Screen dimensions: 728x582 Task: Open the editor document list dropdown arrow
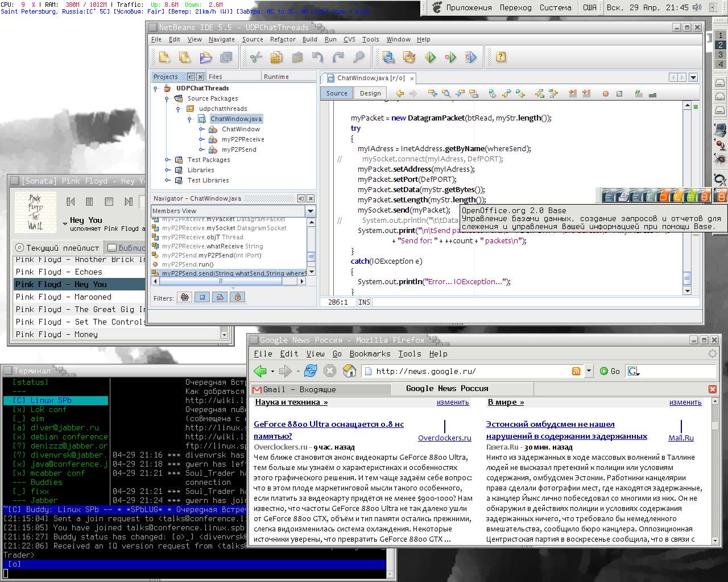[693, 77]
